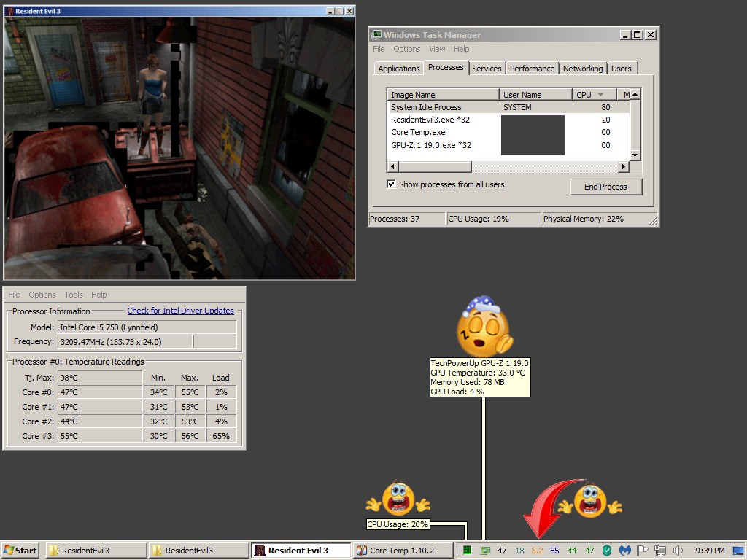Select the ResidentEvil3.exe *32 process row
Image resolution: width=747 pixels, height=560 pixels.
(508, 120)
